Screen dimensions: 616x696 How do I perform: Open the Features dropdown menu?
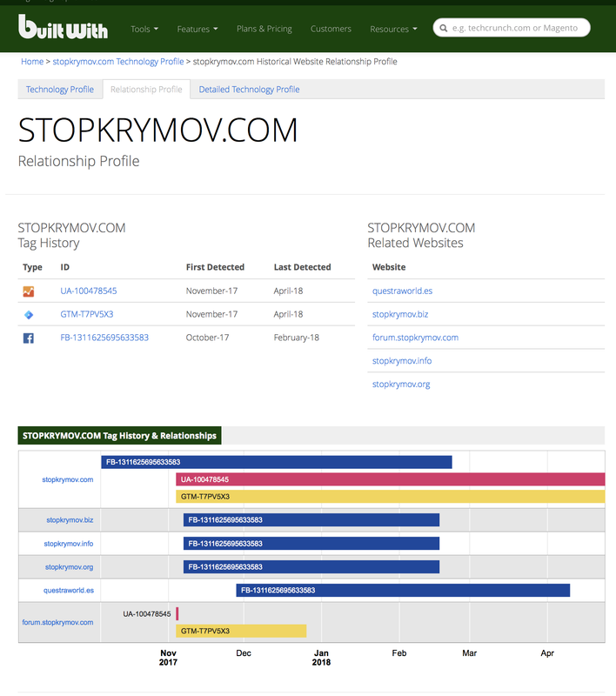[x=198, y=29]
